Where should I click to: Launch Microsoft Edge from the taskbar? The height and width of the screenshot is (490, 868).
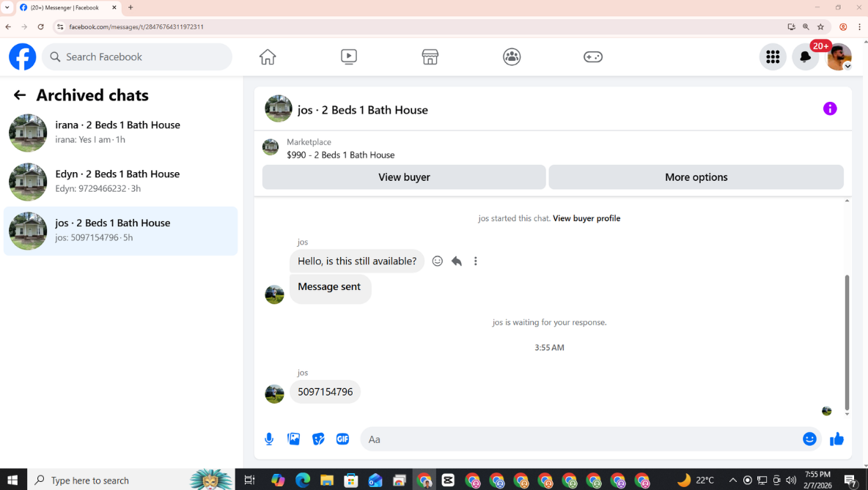pos(302,480)
